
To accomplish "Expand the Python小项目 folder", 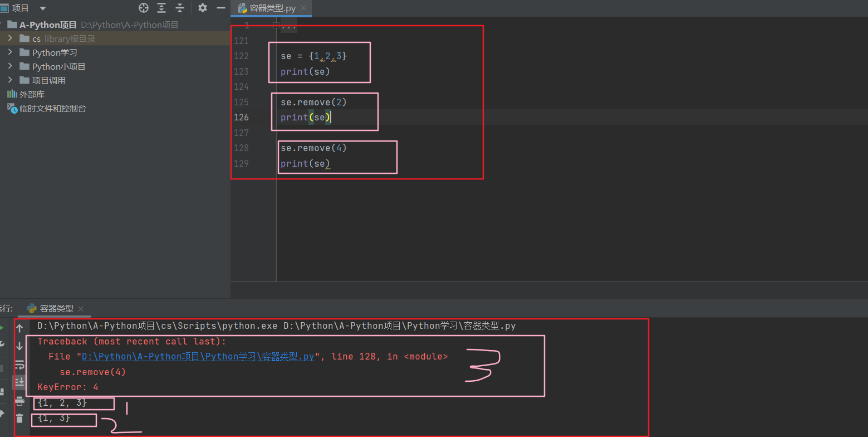I will coord(10,66).
